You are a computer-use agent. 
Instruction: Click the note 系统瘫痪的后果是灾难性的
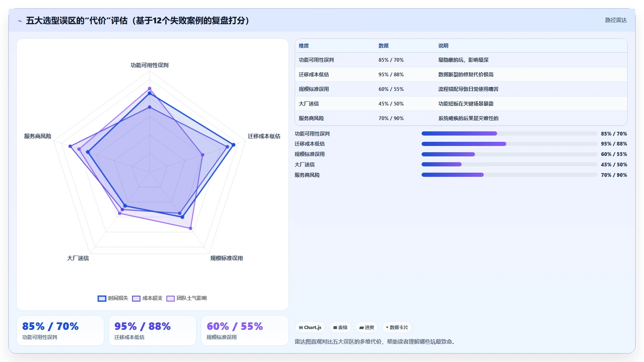468,118
